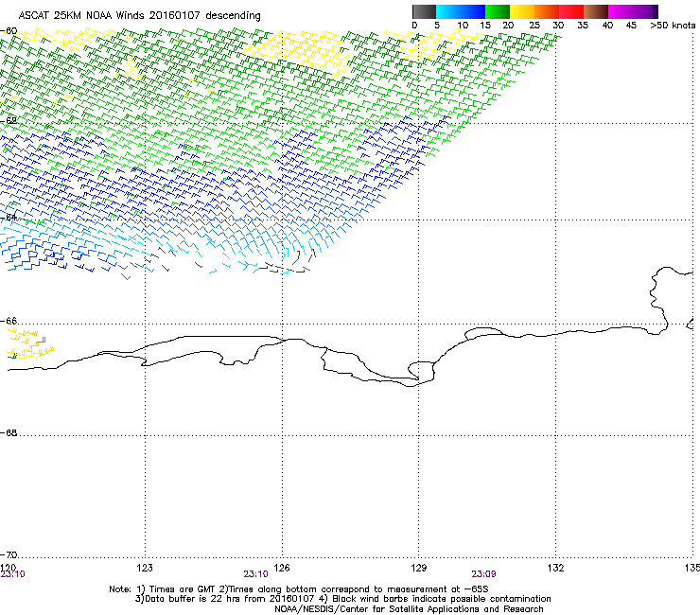This screenshot has height=615, width=700.
Task: Click the '45' legend scale label
Action: [631, 26]
